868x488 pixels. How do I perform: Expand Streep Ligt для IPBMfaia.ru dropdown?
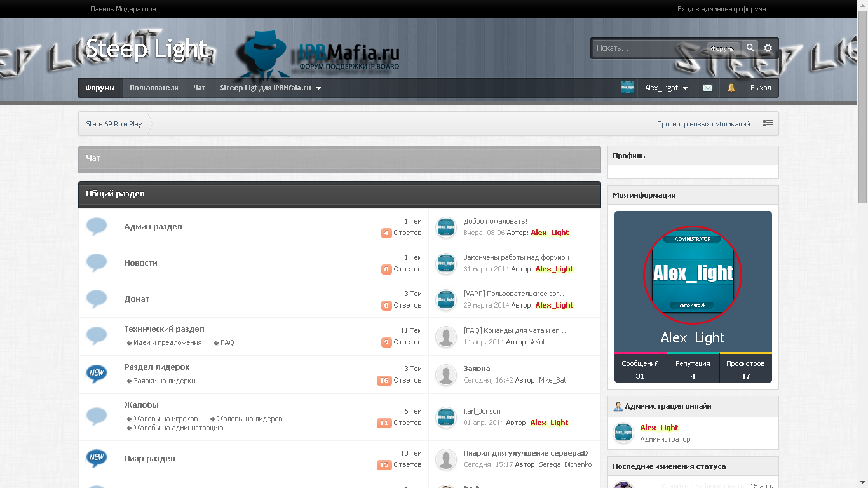pos(270,88)
